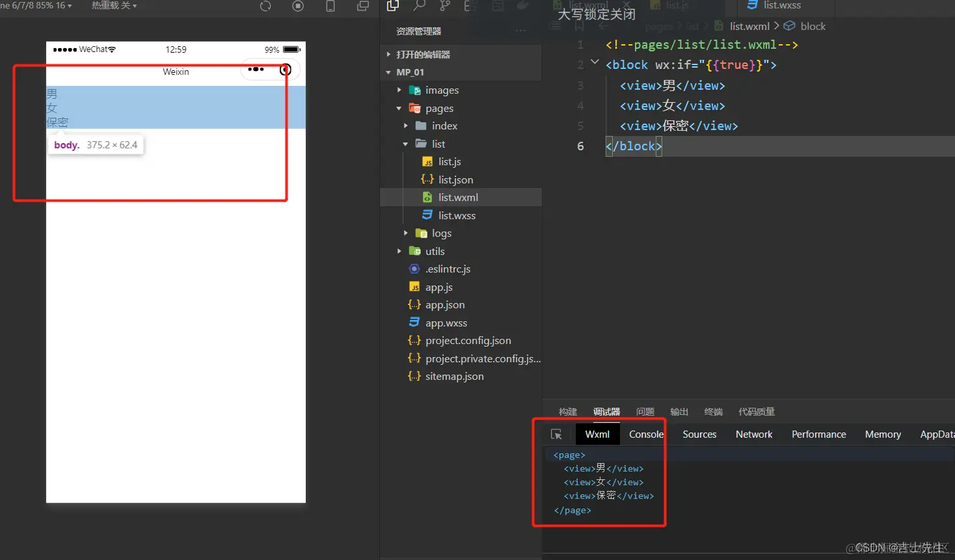This screenshot has width=955, height=560.
Task: Select the Performance devtools tab
Action: [x=819, y=434]
